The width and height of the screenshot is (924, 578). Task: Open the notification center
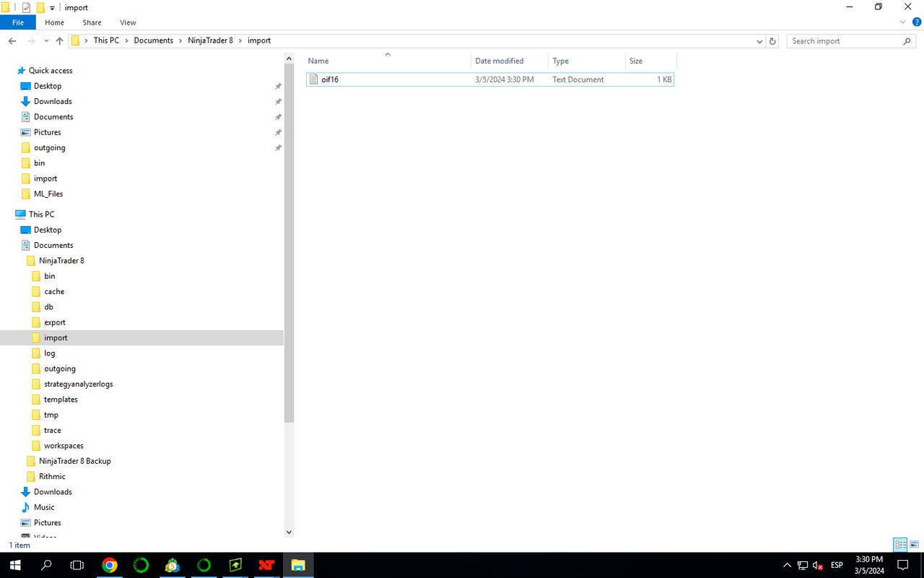click(902, 565)
